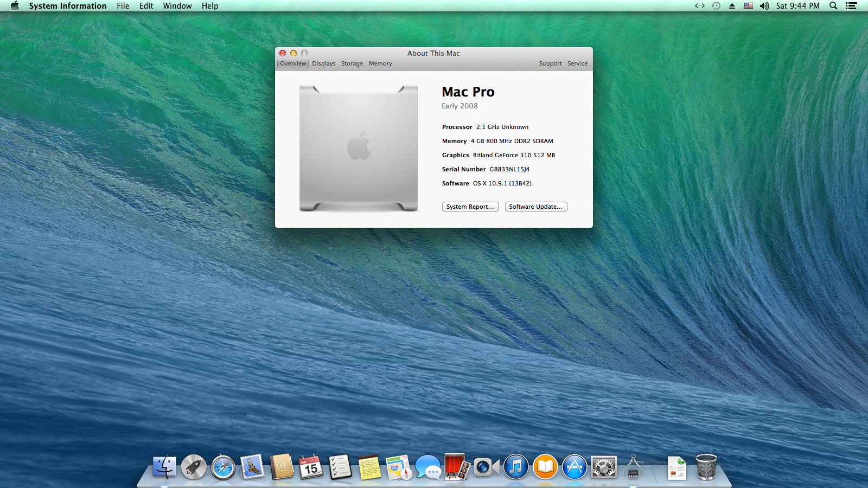The height and width of the screenshot is (488, 868).
Task: Open Messages speech bubbles icon
Action: 428,467
